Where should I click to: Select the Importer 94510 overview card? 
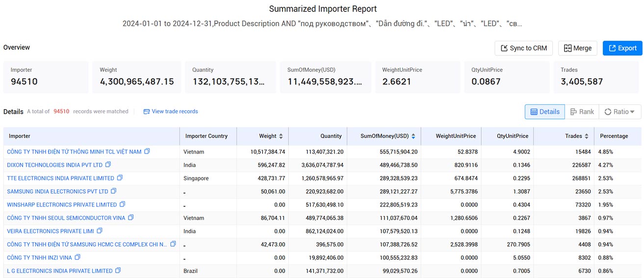(46, 77)
